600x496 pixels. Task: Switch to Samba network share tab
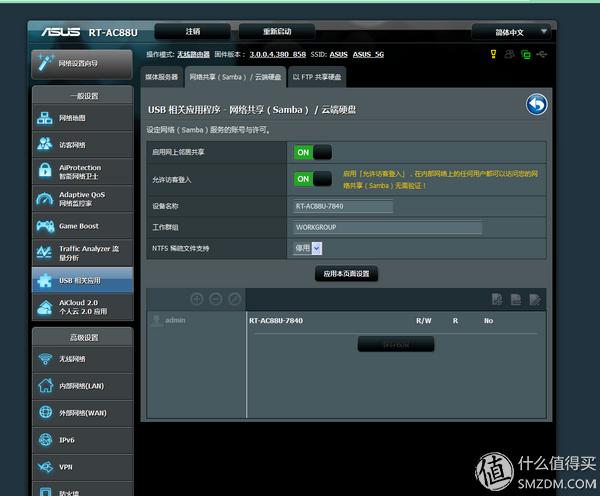click(235, 77)
